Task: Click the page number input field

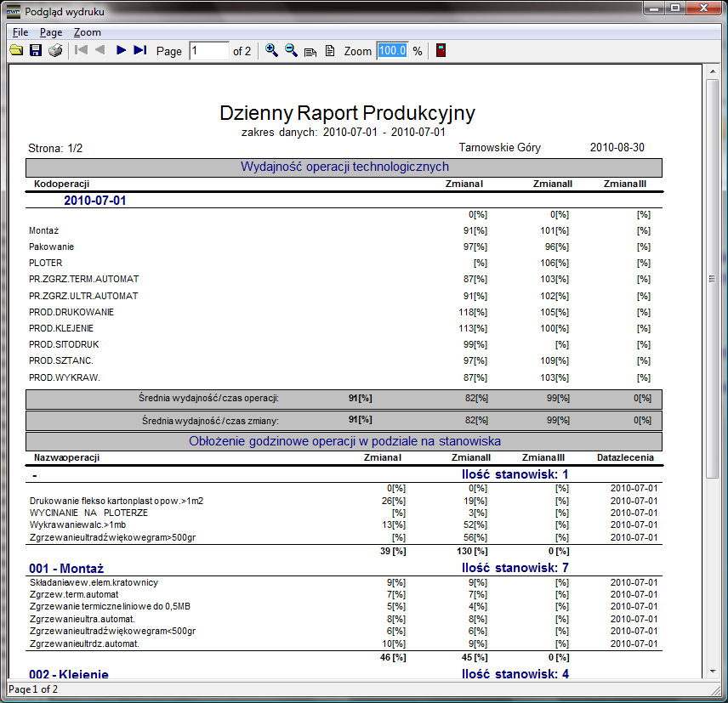Action: pos(209,51)
